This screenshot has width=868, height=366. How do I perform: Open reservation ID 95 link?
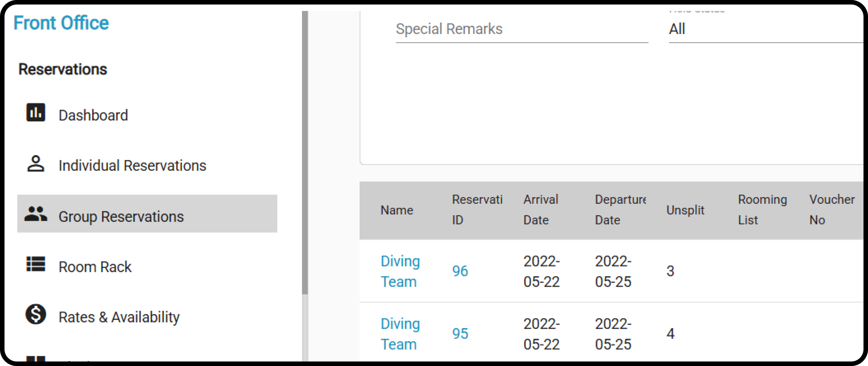(x=460, y=334)
